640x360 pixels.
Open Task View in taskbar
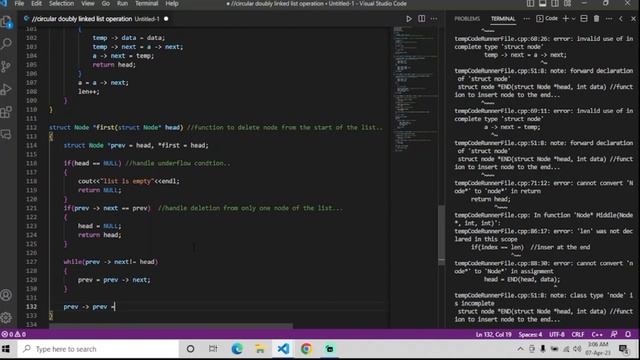(213, 349)
